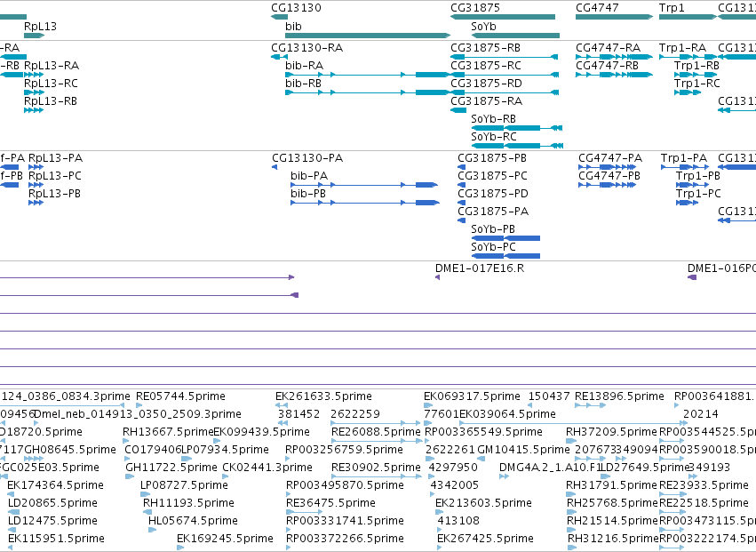Click the "EK069317.5prime" EST label
The width and height of the screenshot is (756, 552).
tap(472, 396)
